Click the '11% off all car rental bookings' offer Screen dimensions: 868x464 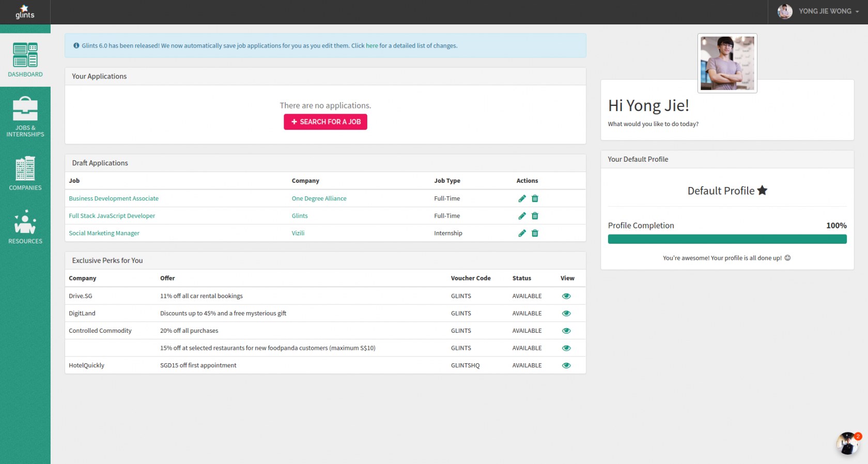[x=202, y=296]
